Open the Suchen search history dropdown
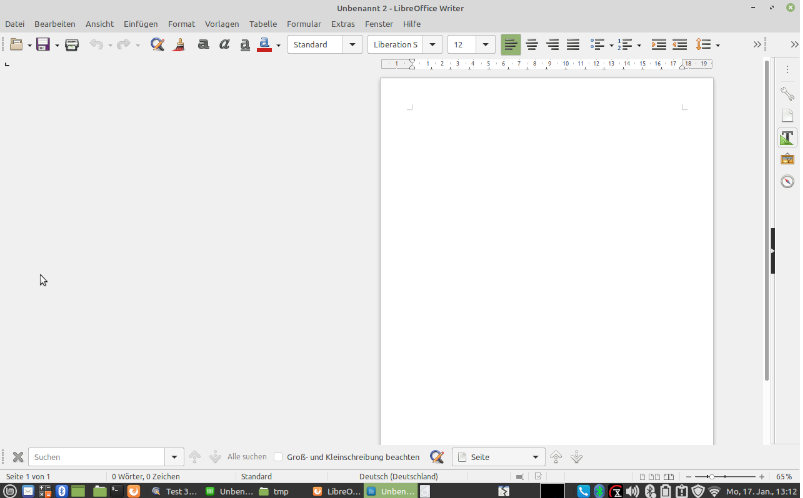803x498 pixels. (x=174, y=457)
